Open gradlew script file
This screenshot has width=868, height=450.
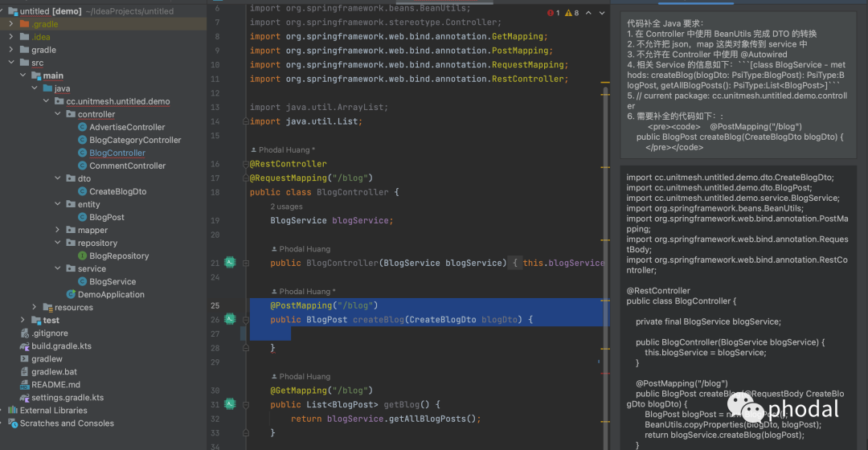47,358
